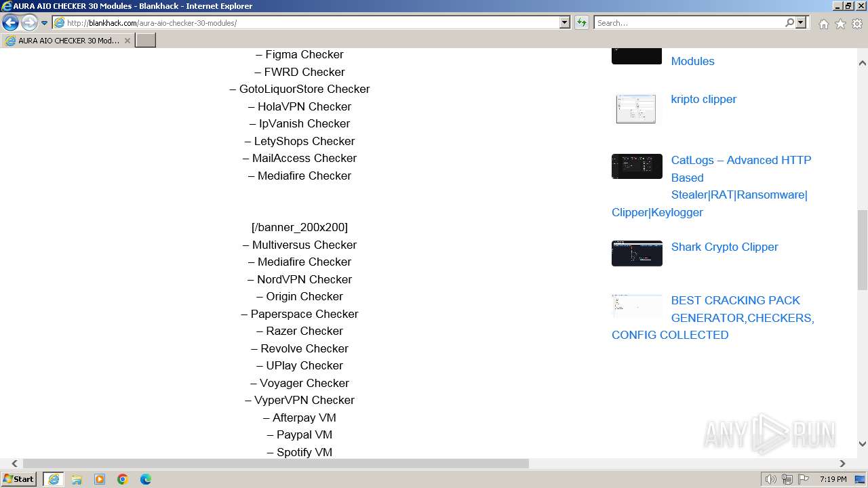
Task: Click the address bar URL field
Action: [x=305, y=23]
